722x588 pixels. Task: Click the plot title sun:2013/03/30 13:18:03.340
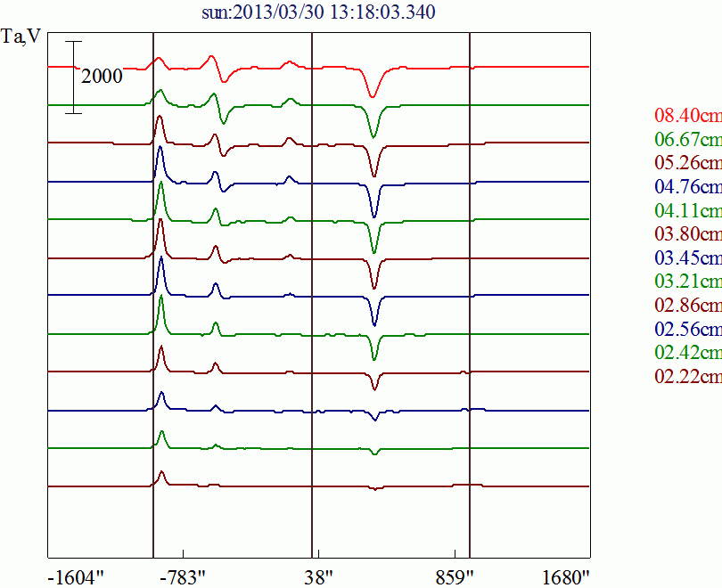pos(318,12)
